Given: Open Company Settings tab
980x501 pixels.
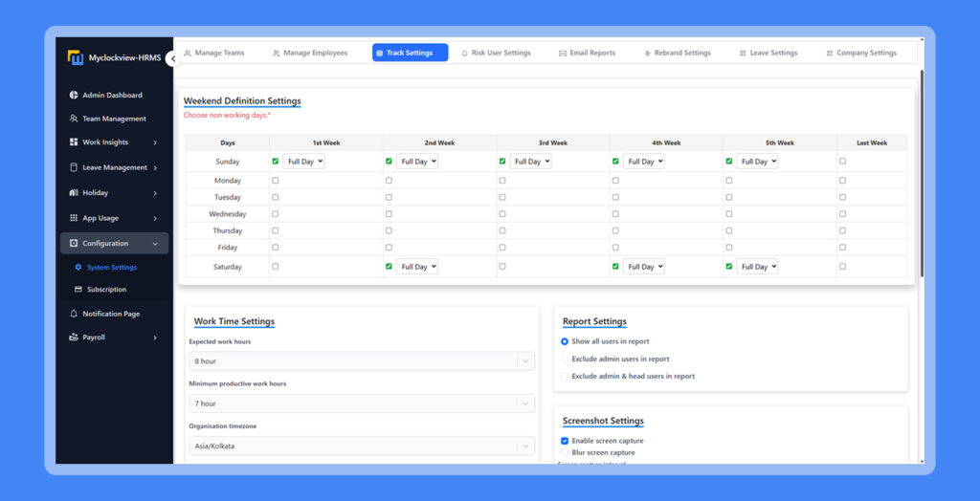Looking at the screenshot, I should (861, 54).
